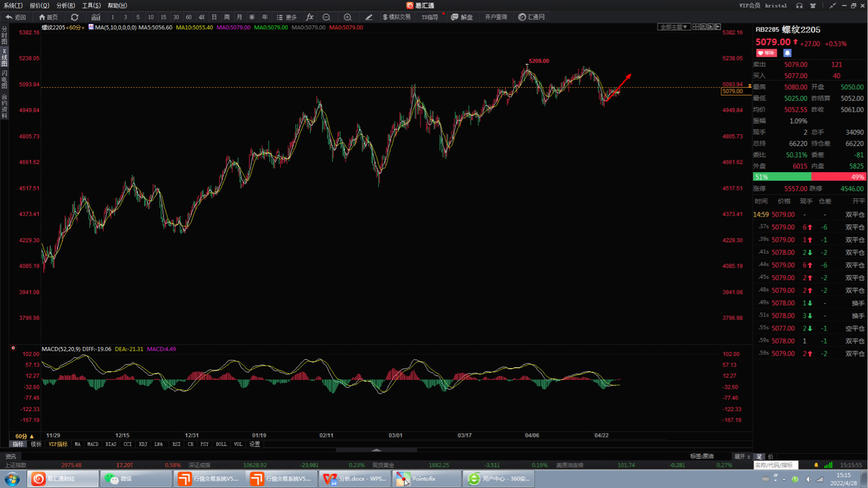Select the 15-minute period
This screenshot has height=488, width=868.
(x=163, y=17)
